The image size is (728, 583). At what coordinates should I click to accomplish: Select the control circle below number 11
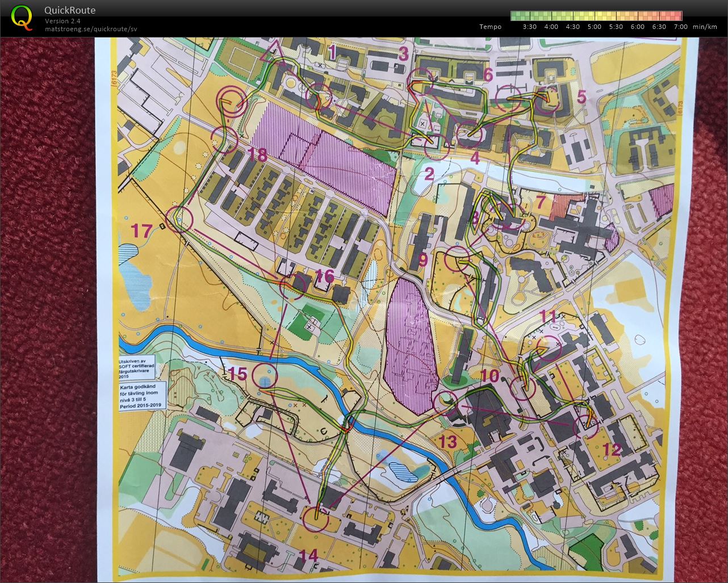pyautogui.click(x=549, y=347)
